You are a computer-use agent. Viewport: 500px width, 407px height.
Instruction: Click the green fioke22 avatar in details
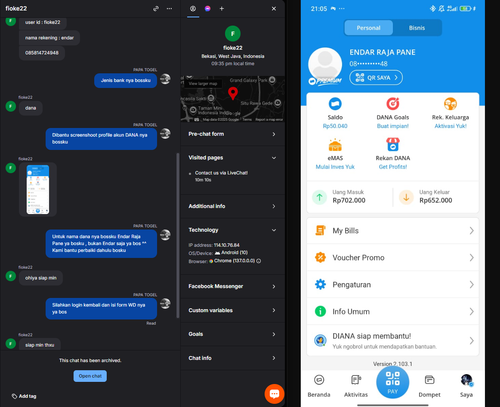(x=233, y=33)
